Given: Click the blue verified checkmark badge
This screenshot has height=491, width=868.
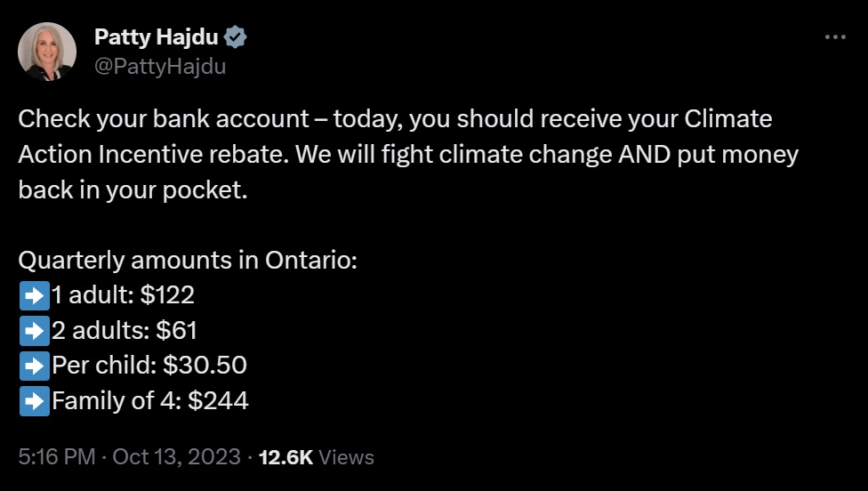Looking at the screenshot, I should point(236,37).
